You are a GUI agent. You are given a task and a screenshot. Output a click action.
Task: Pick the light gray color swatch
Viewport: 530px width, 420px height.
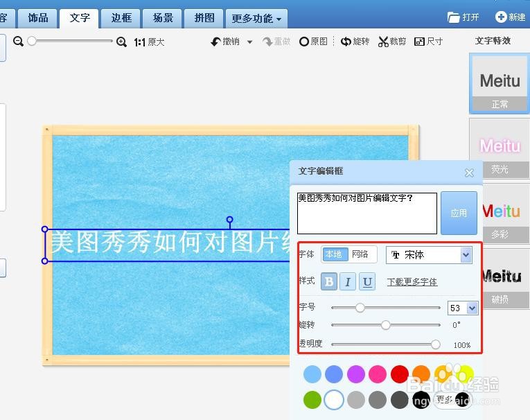click(356, 400)
